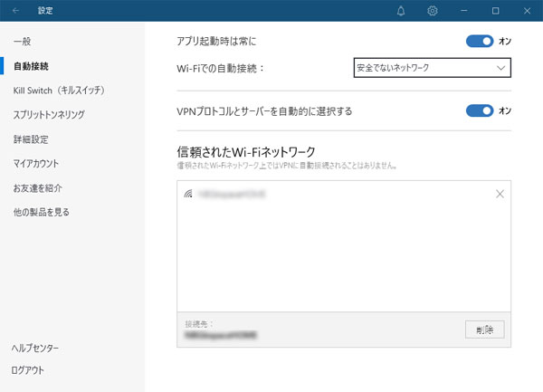The width and height of the screenshot is (543, 392).
Task: Open ヘルプセンター
Action: tap(35, 348)
